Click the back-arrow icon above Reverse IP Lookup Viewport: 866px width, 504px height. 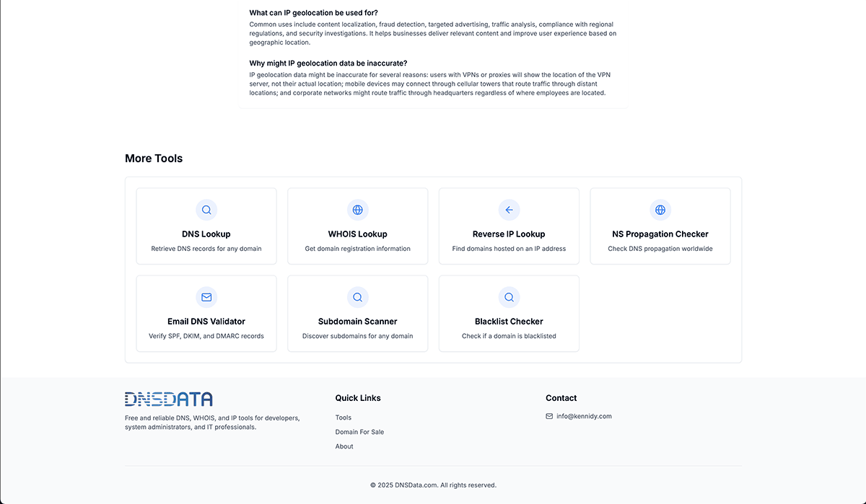click(509, 210)
